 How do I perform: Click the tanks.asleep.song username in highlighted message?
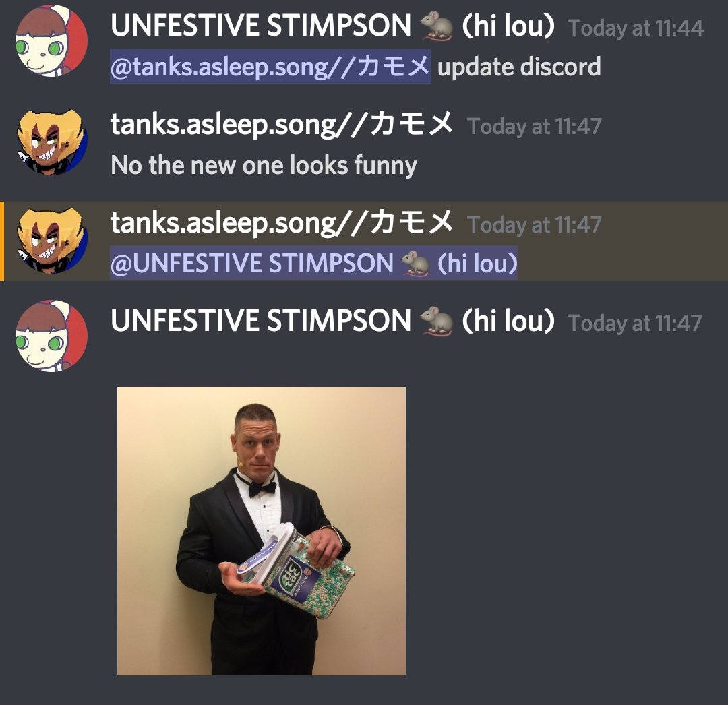click(x=281, y=222)
